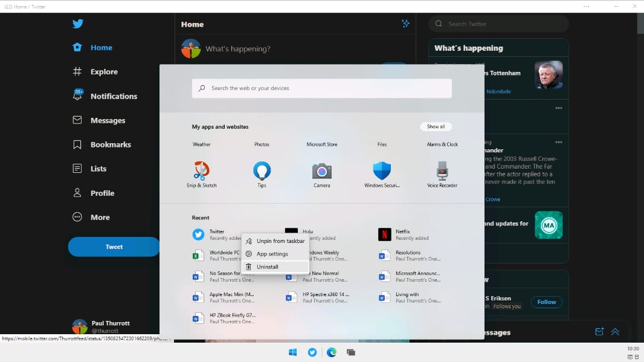This screenshot has width=644, height=362.
Task: Click the Tottenham trend thumbnail
Action: pos(549,75)
